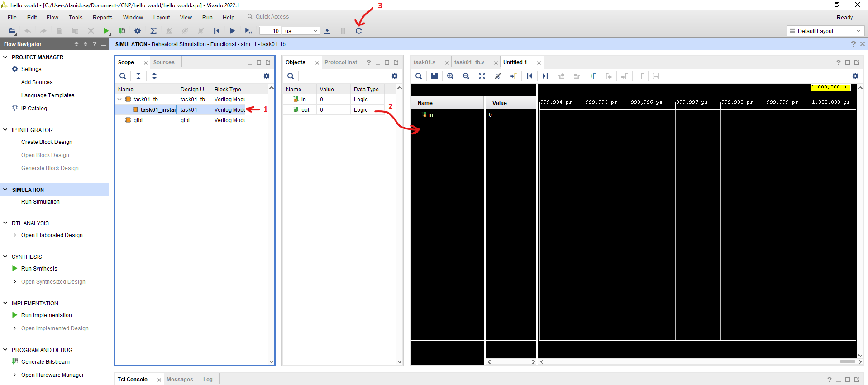Expand Open Synthesized Design
The height and width of the screenshot is (385, 868).
(x=15, y=281)
